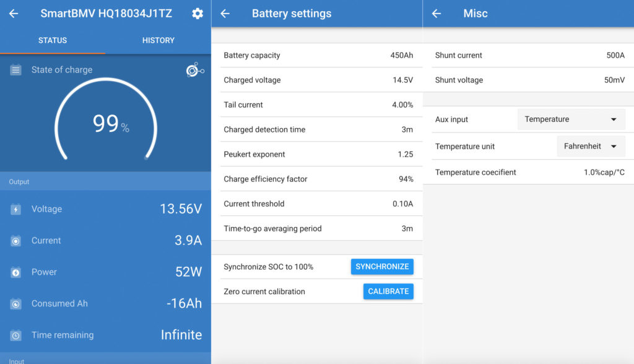Click the back arrow on Misc screen
The height and width of the screenshot is (364, 634).
click(x=438, y=13)
